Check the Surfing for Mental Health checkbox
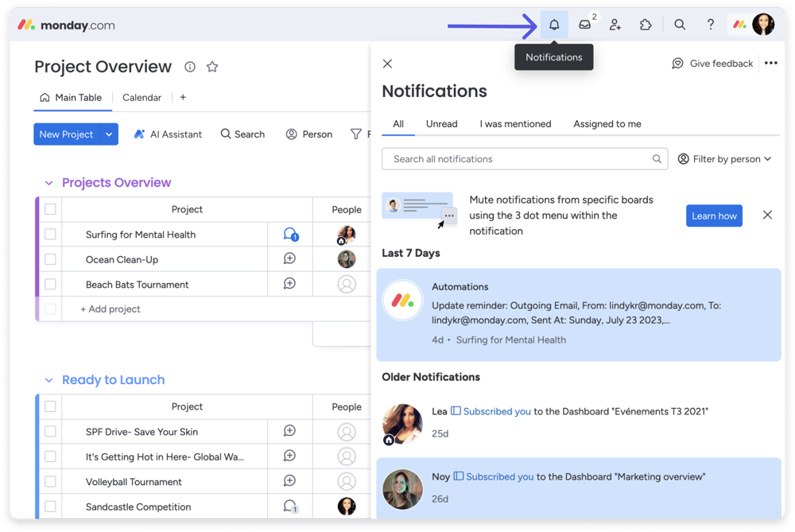 [x=50, y=235]
